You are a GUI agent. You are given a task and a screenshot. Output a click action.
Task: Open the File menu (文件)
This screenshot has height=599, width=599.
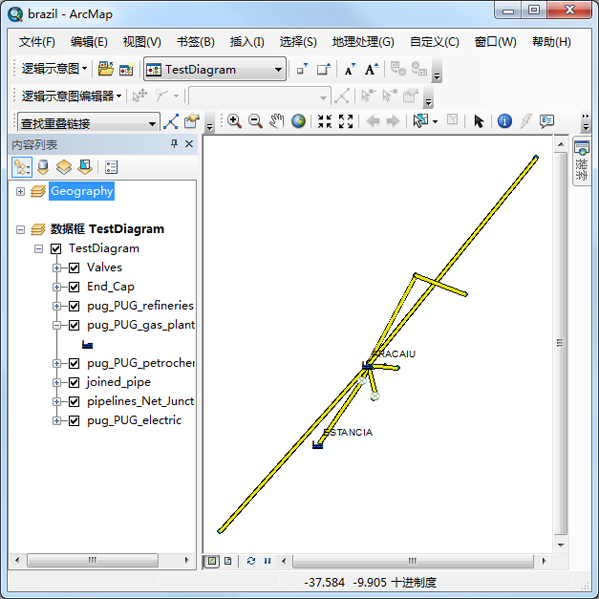pos(37,42)
